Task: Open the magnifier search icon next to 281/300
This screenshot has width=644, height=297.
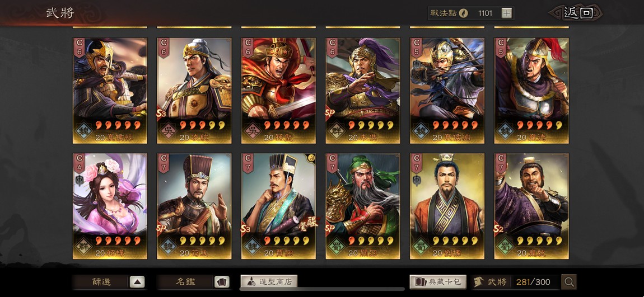Action: (x=569, y=282)
